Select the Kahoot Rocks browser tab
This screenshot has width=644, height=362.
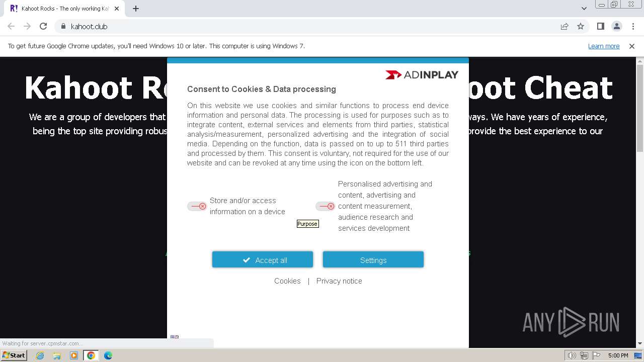coord(64,9)
